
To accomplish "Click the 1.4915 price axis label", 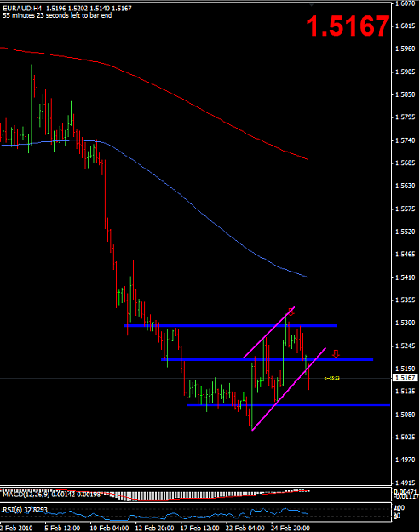I will tap(405, 483).
